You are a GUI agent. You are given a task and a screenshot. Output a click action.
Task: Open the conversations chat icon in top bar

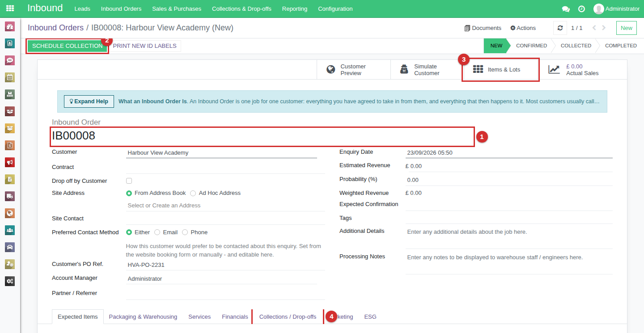[x=566, y=9]
